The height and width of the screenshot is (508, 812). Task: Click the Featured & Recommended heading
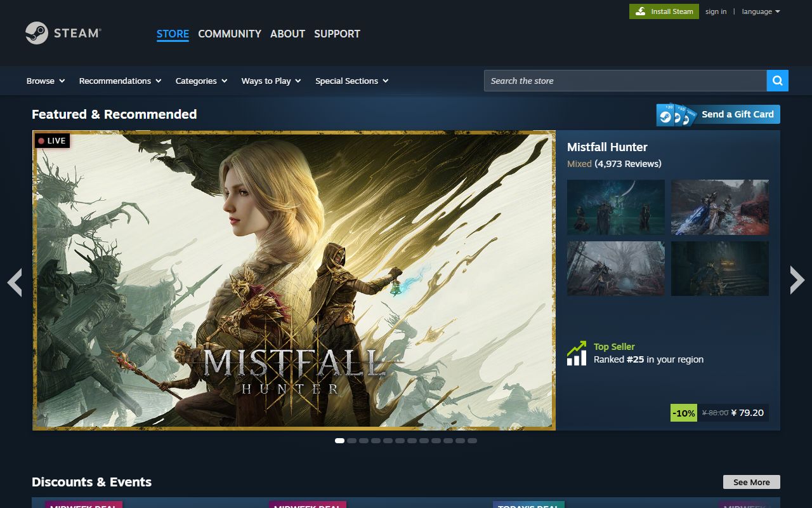[114, 114]
